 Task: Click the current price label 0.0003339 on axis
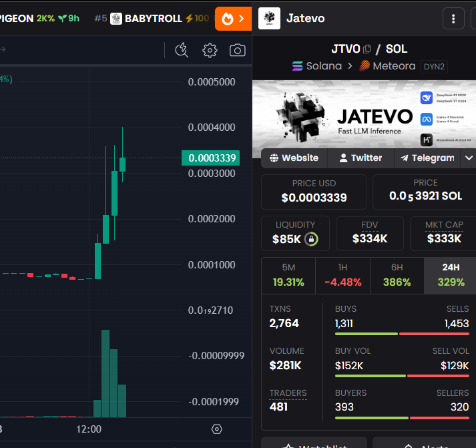[211, 158]
